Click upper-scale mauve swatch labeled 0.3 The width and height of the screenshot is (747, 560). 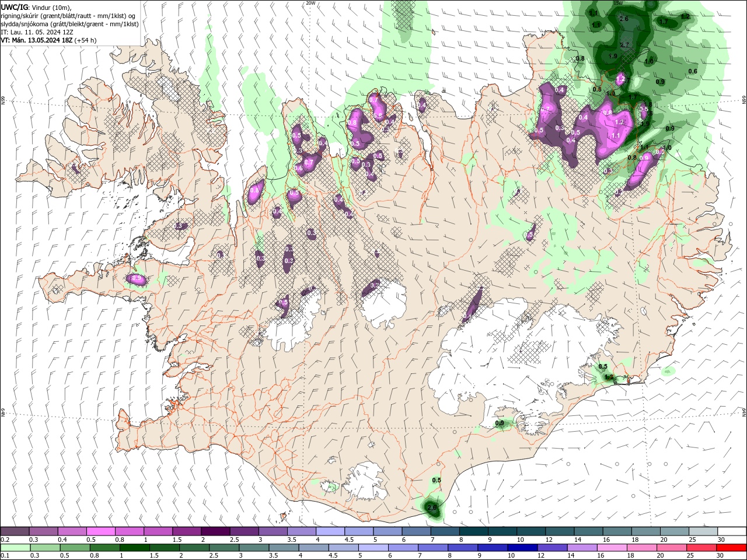[43, 531]
